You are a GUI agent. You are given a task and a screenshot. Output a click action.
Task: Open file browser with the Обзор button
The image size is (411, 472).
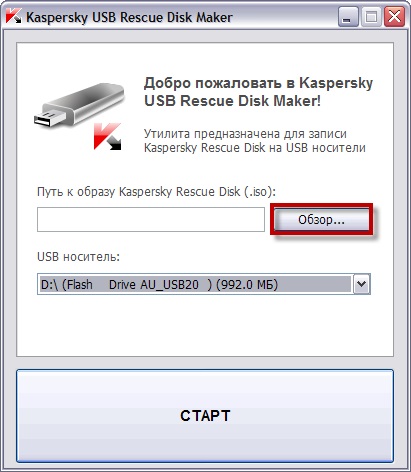point(321,219)
